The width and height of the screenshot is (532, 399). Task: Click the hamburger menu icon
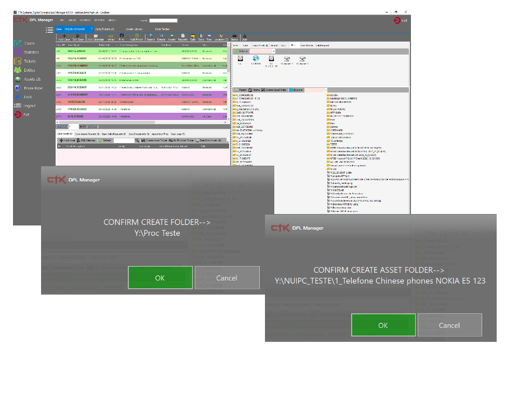49,30
